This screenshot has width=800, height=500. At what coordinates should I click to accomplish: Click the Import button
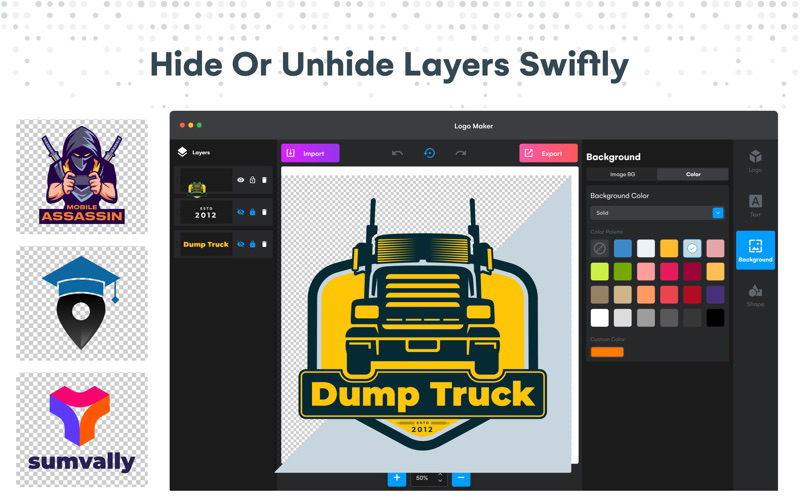tap(310, 153)
